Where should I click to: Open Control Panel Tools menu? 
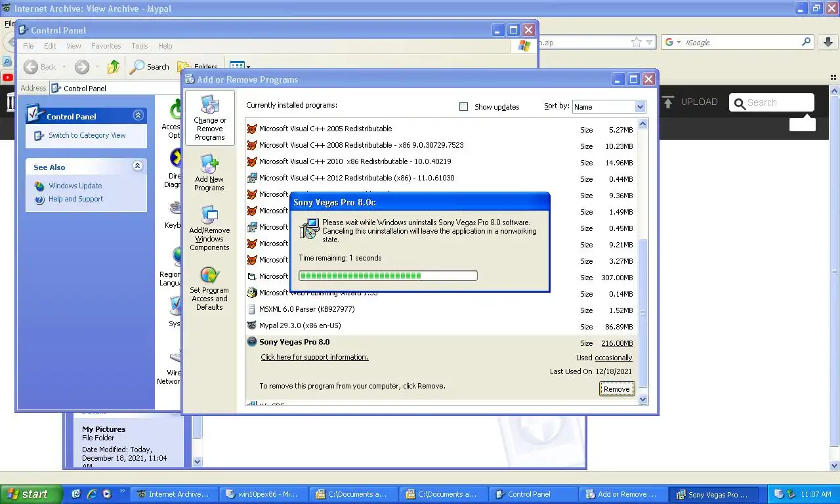140,46
